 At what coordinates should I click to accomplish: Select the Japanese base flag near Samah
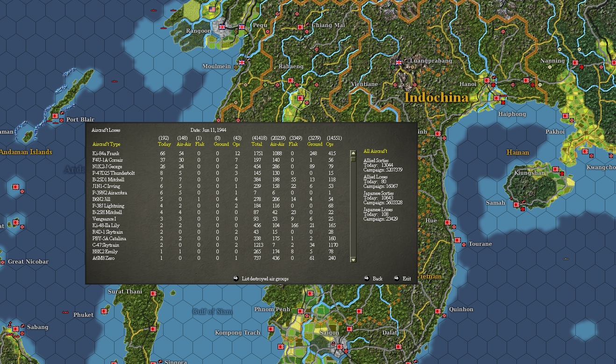516,204
